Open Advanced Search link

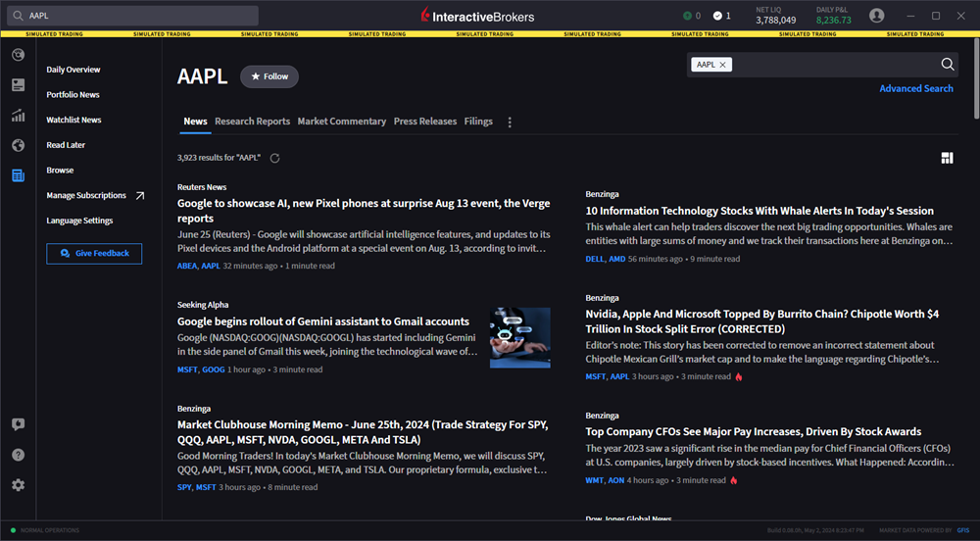coord(916,88)
